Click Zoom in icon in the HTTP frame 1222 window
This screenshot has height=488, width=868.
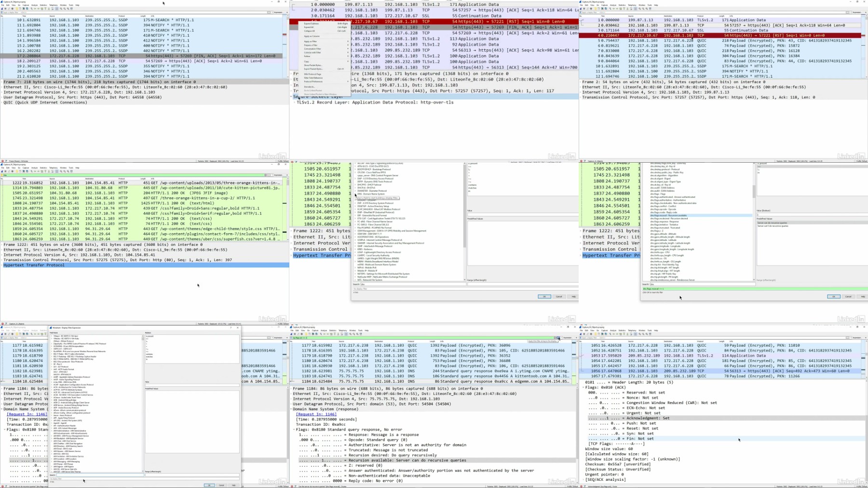click(61, 171)
